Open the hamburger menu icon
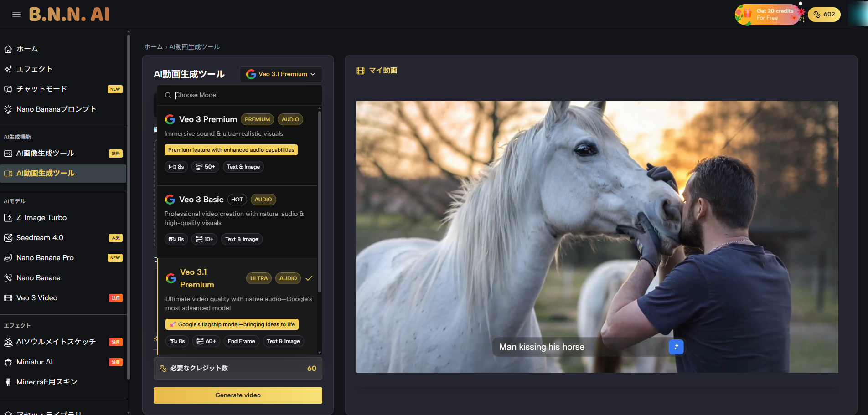 16,15
